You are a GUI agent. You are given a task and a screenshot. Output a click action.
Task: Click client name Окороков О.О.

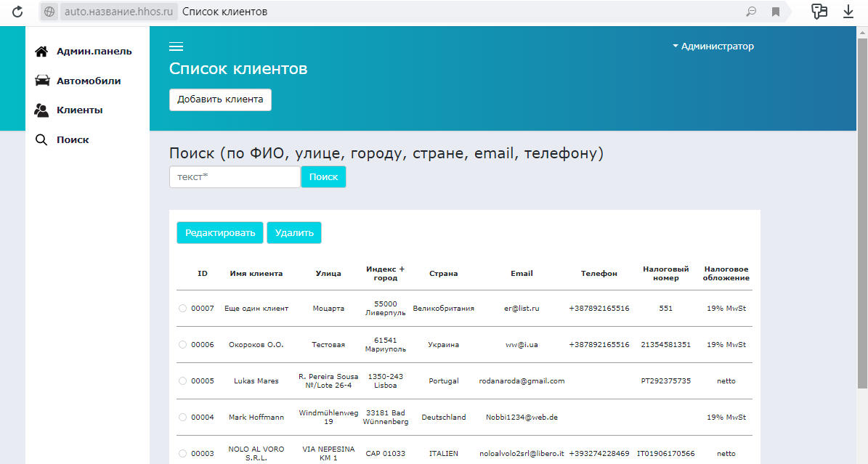click(256, 344)
